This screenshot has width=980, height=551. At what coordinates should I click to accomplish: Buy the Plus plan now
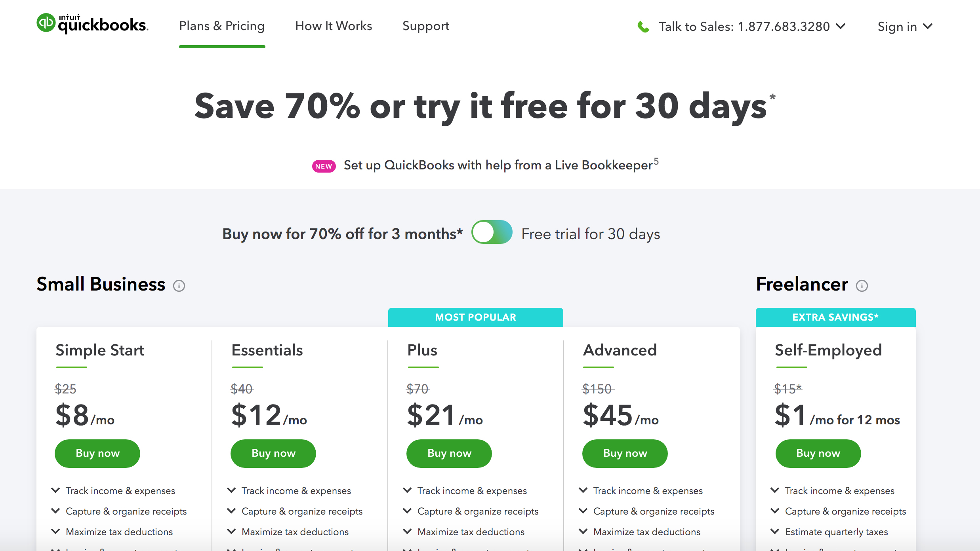click(x=449, y=453)
